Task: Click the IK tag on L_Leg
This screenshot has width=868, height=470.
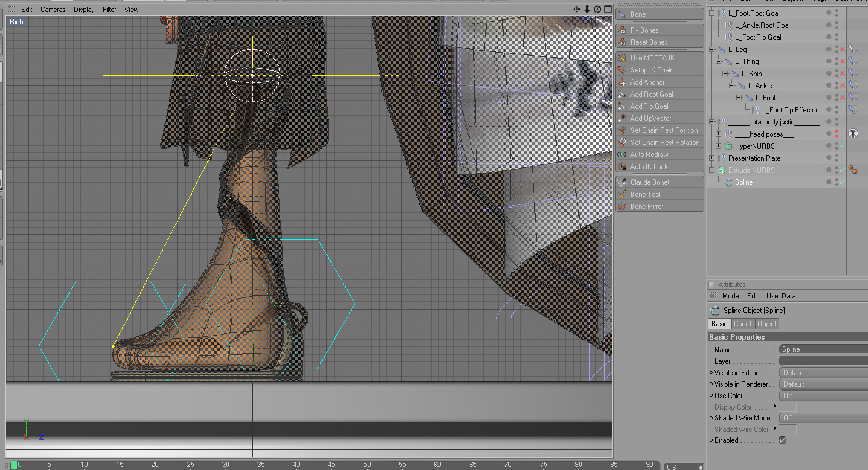Action: [x=853, y=50]
